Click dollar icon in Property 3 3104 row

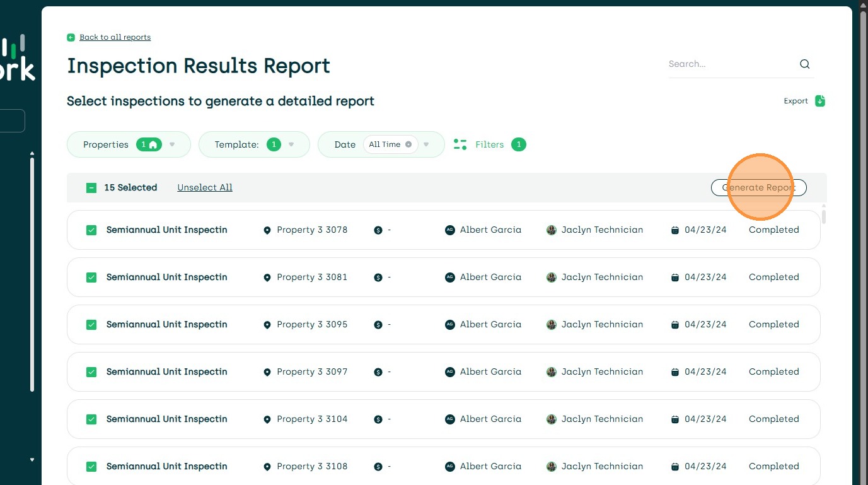pyautogui.click(x=378, y=419)
